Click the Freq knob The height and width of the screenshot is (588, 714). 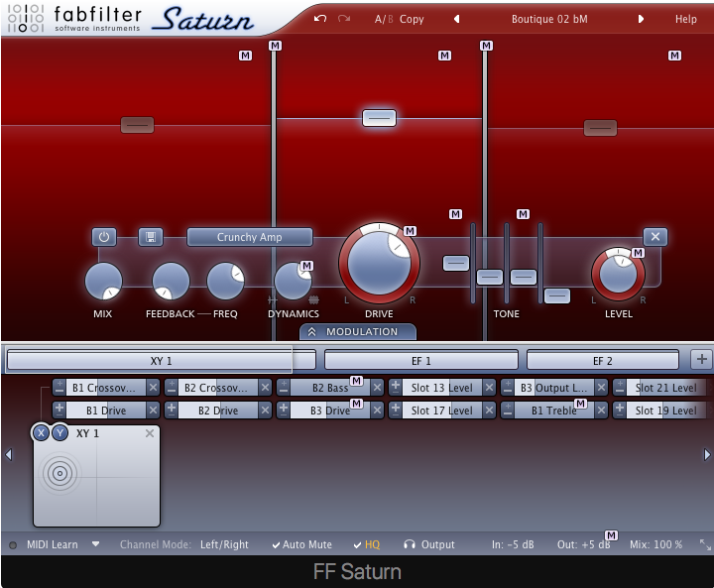pos(225,281)
